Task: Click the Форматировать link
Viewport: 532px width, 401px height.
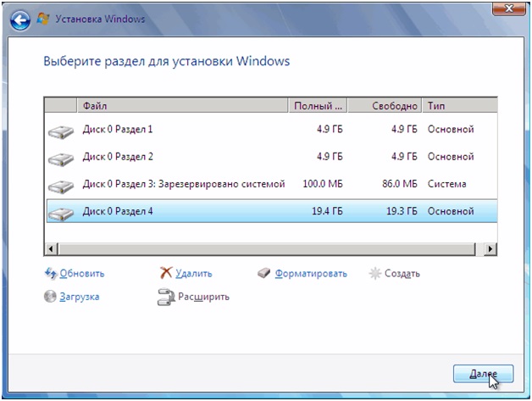Action: click(x=310, y=274)
